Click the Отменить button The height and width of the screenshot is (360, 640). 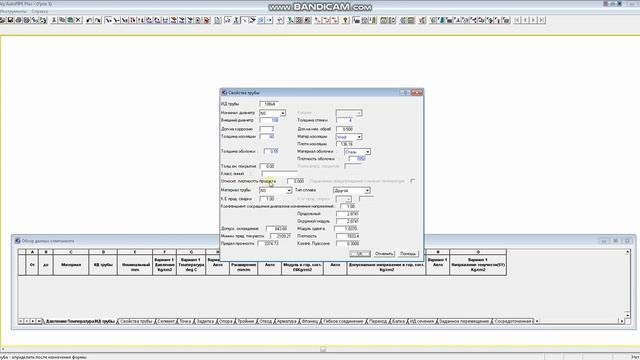point(384,254)
